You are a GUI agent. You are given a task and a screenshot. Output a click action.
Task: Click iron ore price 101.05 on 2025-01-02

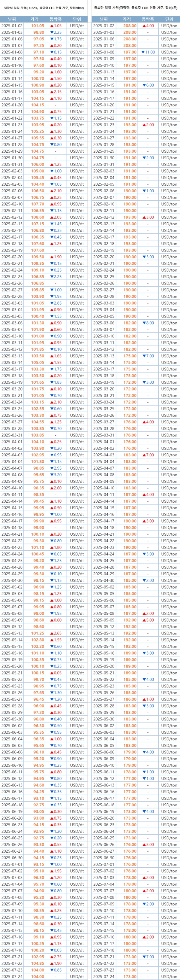pyautogui.click(x=37, y=26)
